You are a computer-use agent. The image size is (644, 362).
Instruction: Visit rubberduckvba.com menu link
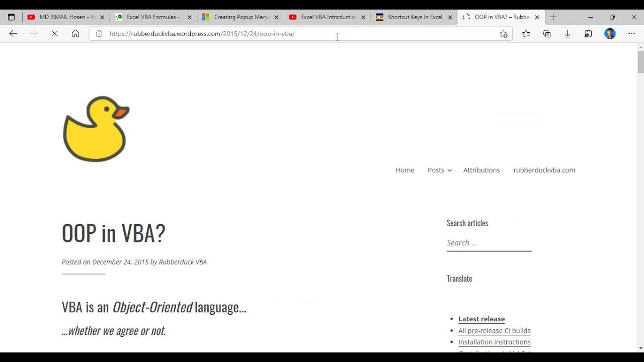click(544, 170)
